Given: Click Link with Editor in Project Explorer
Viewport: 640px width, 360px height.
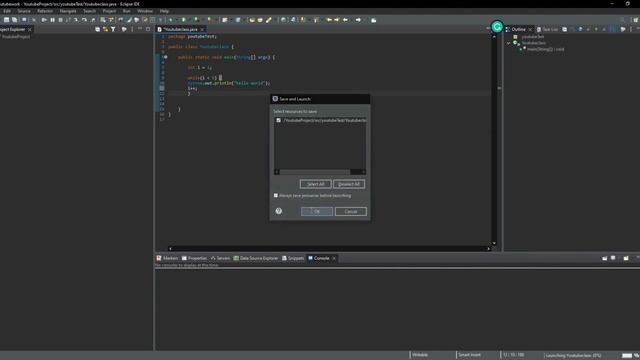Looking at the screenshot, I should coord(105,29).
